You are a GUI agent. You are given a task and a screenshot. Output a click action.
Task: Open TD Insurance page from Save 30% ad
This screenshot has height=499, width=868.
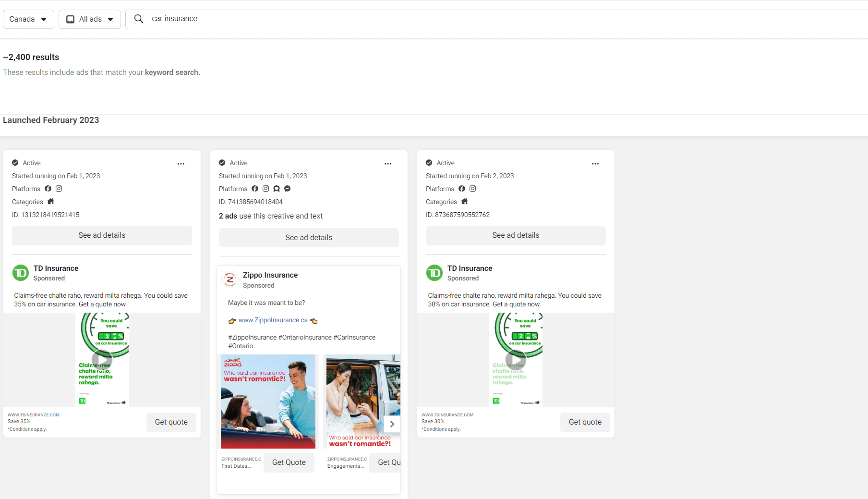470,268
